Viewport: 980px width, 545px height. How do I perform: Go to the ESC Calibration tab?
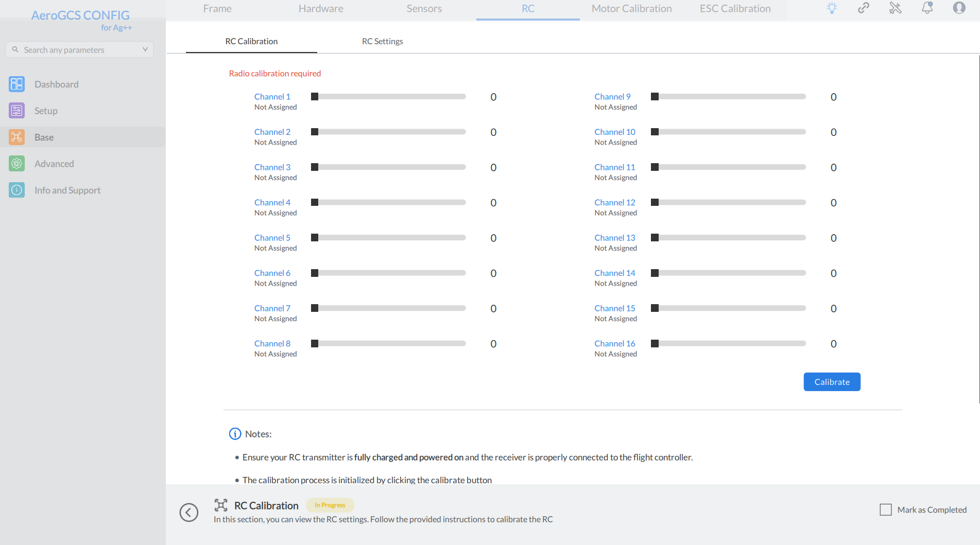[735, 9]
